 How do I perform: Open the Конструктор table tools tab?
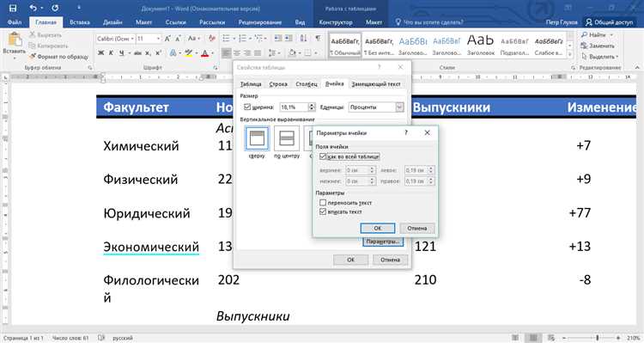pos(336,22)
